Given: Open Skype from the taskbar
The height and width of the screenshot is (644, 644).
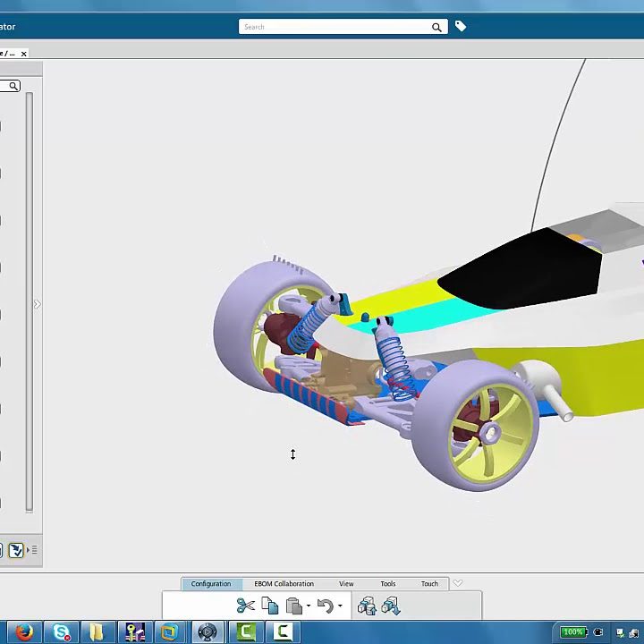Looking at the screenshot, I should tap(61, 632).
